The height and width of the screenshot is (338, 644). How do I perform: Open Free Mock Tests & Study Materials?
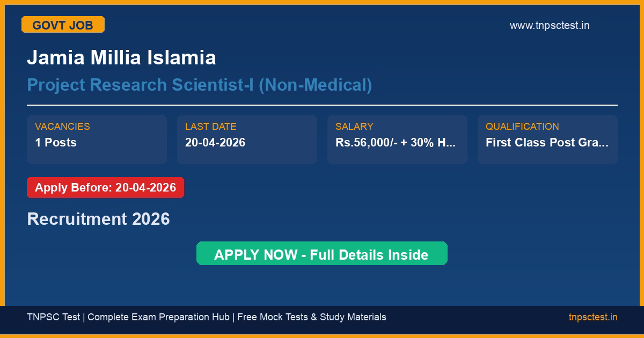pyautogui.click(x=311, y=317)
